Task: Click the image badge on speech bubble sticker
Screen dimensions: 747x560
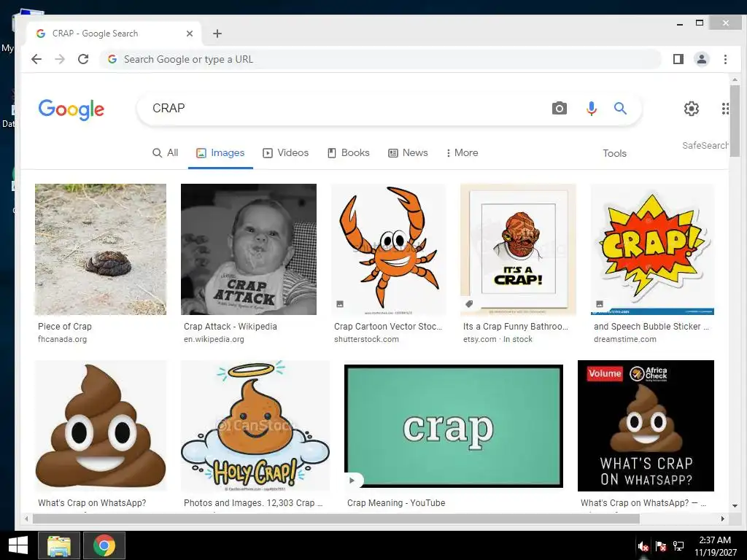Action: [600, 304]
